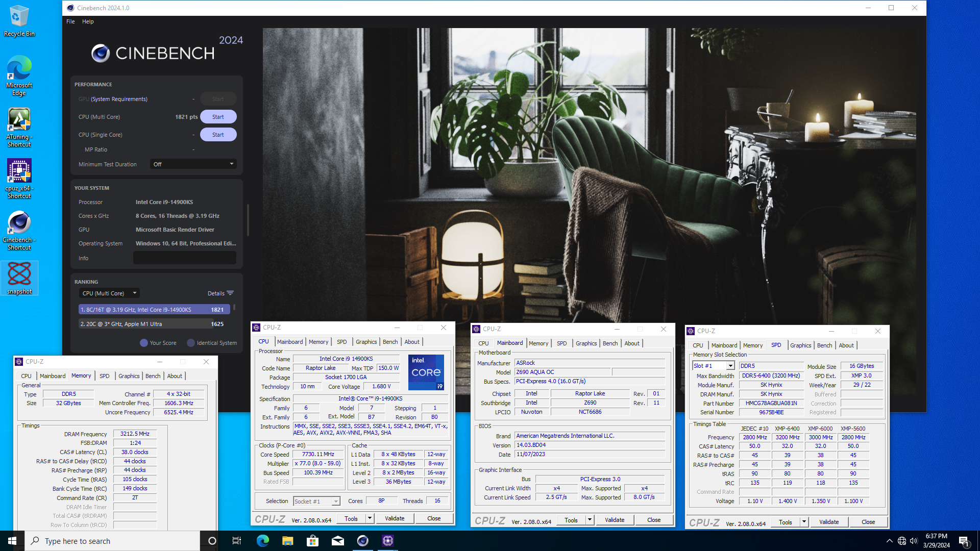The height and width of the screenshot is (551, 980).
Task: Open Cinebench shortcut on desktop
Action: click(x=19, y=231)
